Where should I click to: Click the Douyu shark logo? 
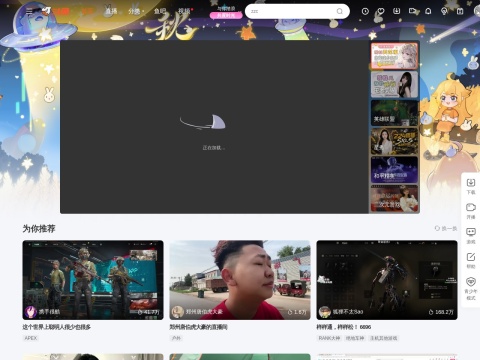coord(57,11)
